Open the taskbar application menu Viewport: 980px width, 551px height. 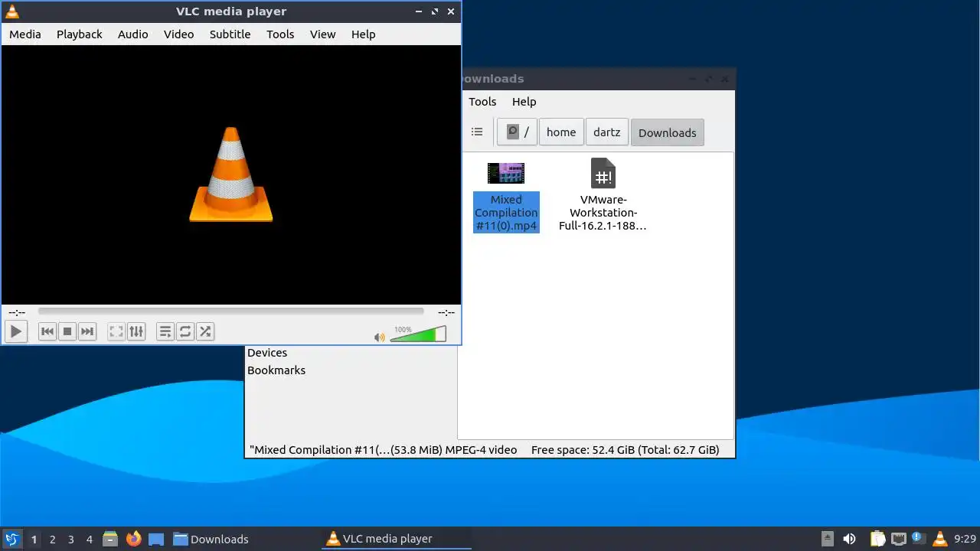pyautogui.click(x=11, y=539)
